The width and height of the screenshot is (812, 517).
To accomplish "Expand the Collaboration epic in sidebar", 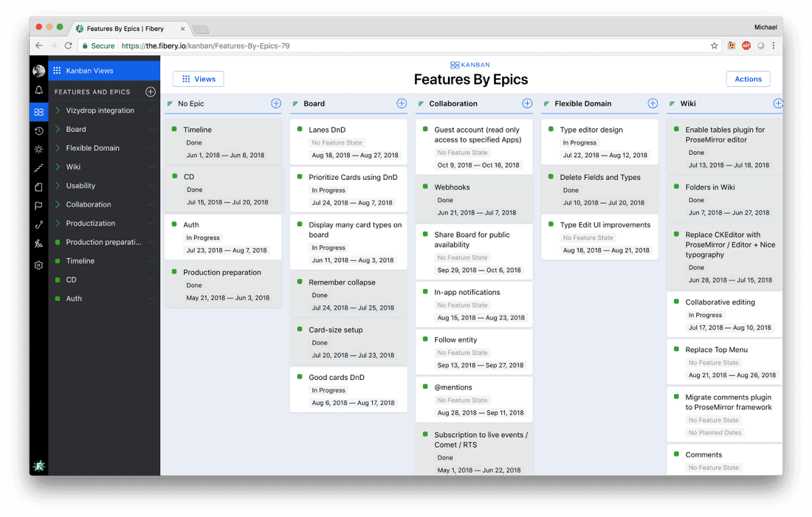I will [x=58, y=204].
